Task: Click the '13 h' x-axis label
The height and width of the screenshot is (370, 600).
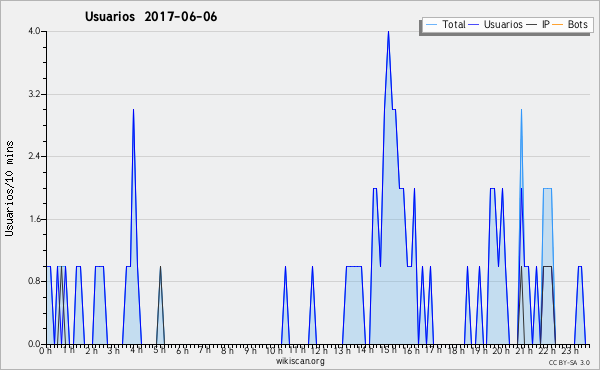Action: pyautogui.click(x=342, y=350)
